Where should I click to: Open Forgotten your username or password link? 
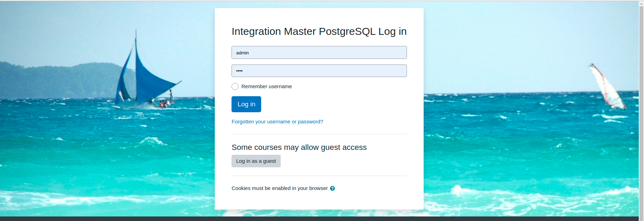[277, 122]
